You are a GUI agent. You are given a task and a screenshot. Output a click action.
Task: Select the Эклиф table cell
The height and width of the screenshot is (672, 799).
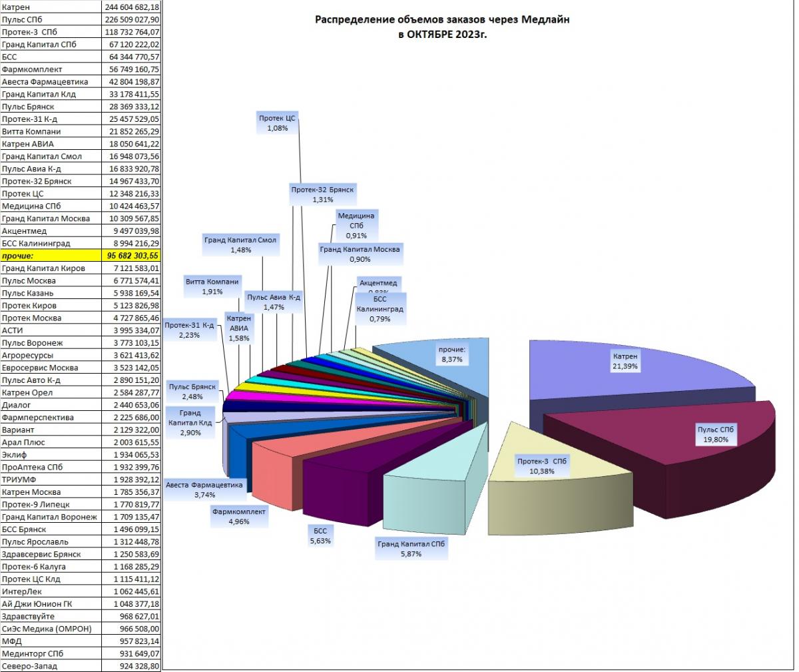[51, 454]
